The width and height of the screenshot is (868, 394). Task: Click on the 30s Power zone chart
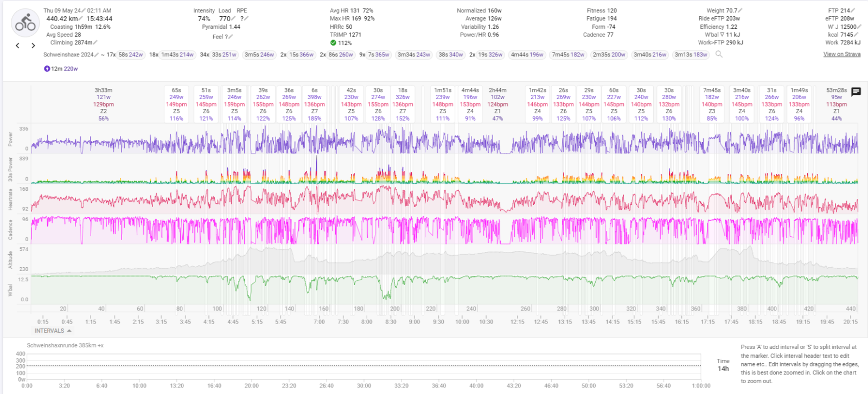444,170
